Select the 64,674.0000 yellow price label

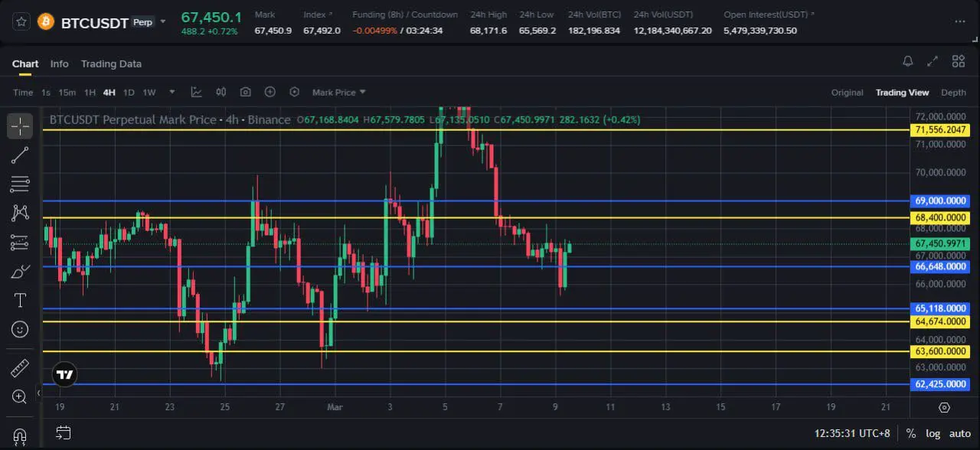click(x=941, y=321)
